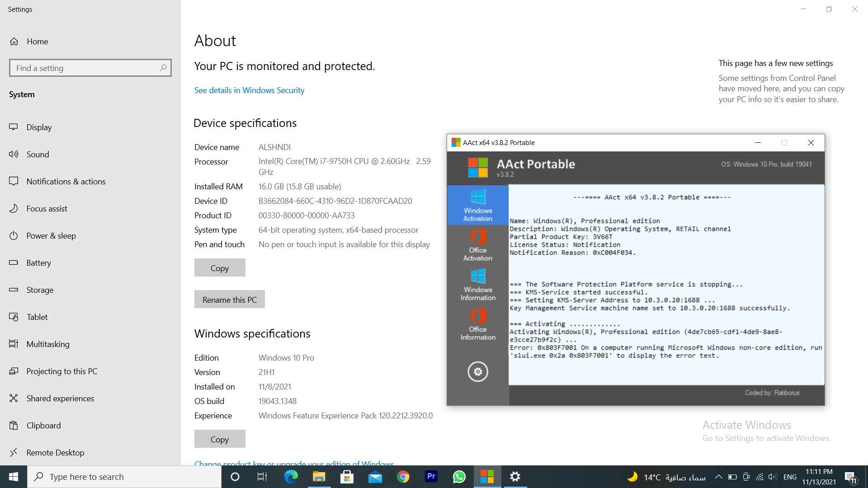The width and height of the screenshot is (868, 488).
Task: Open Display settings
Action: pos(90,127)
